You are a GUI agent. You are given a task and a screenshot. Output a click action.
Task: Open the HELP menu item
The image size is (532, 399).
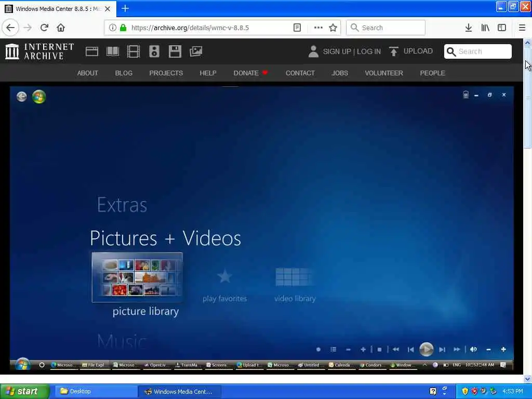pos(208,73)
